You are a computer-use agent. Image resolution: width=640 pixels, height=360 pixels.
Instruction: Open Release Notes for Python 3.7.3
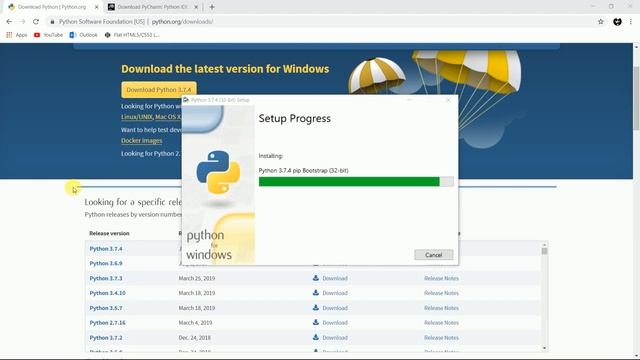tap(441, 278)
